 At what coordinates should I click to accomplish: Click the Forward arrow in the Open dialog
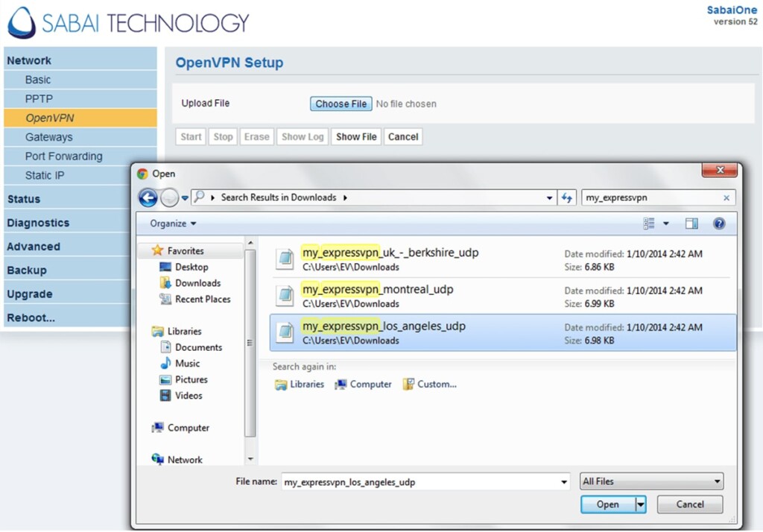tap(169, 197)
